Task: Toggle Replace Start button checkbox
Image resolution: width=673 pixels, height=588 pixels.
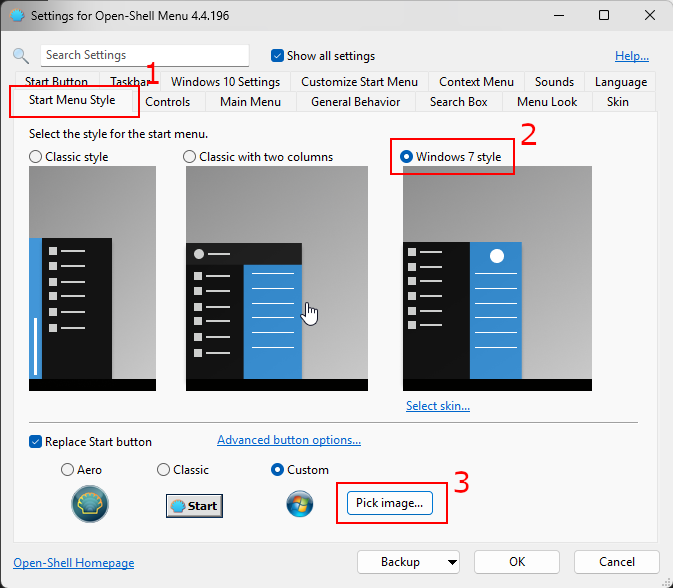Action: [36, 442]
